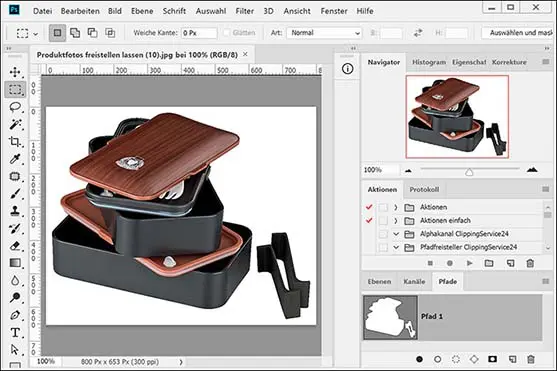
Task: Stroke path with brush icon
Action: coord(438,359)
